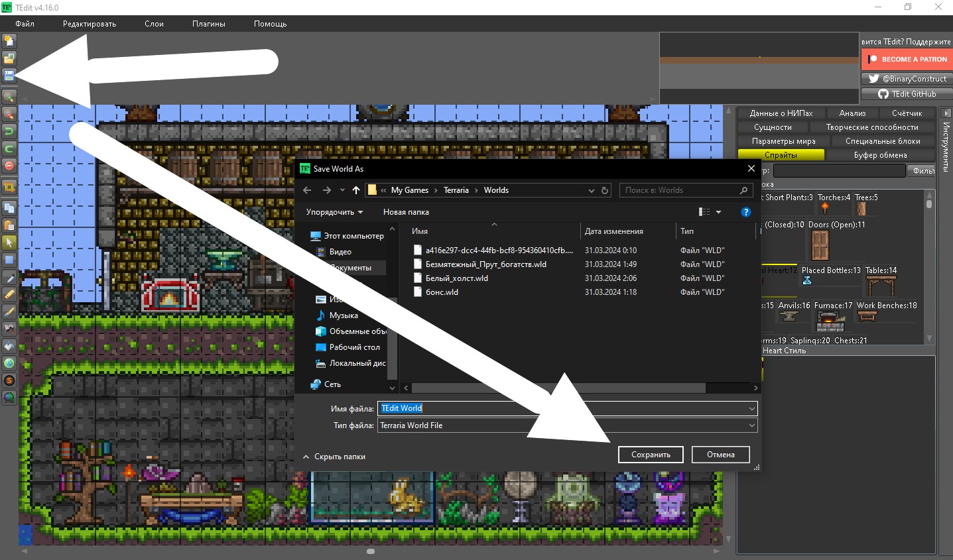Click the sprite filter text field
Viewport: 953px width, 560px height.
839,170
